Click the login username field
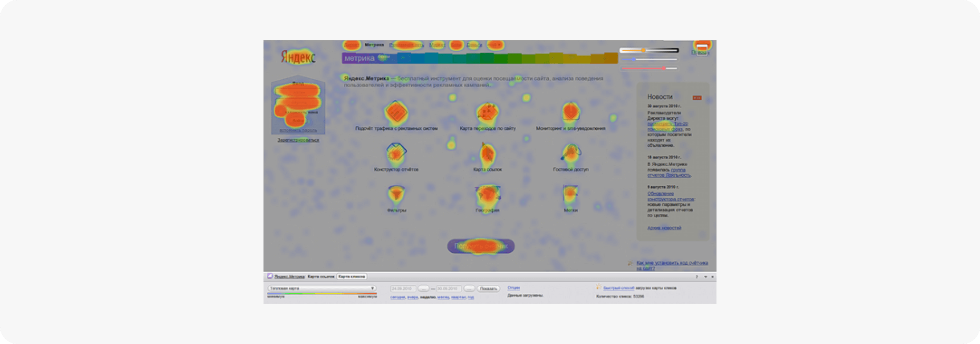This screenshot has height=344, width=980. coord(298,92)
